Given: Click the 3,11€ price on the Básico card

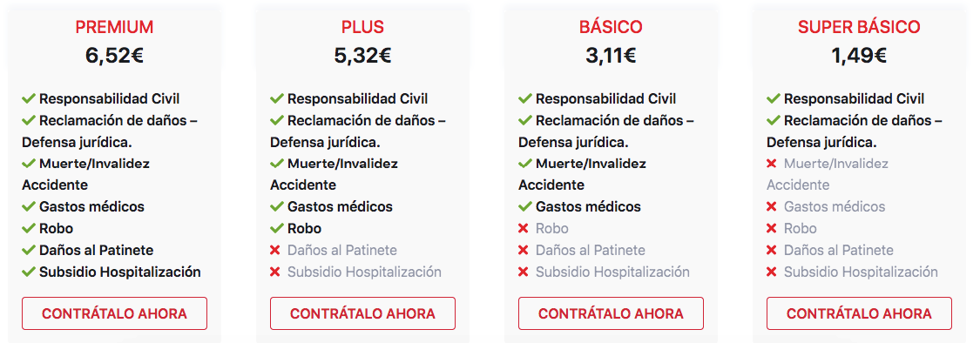Looking at the screenshot, I should pos(611,57).
